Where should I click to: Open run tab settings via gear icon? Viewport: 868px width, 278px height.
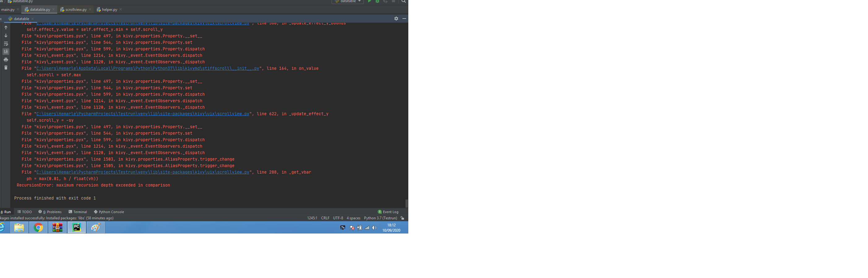pyautogui.click(x=396, y=19)
